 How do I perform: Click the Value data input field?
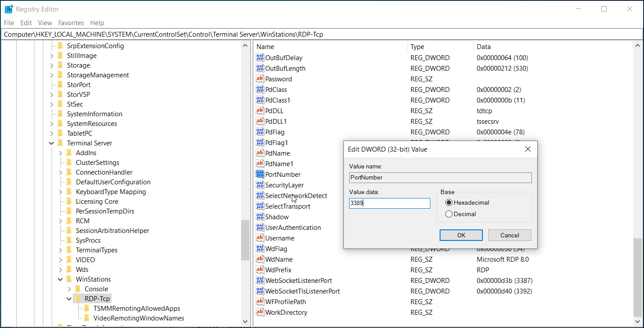pyautogui.click(x=390, y=203)
